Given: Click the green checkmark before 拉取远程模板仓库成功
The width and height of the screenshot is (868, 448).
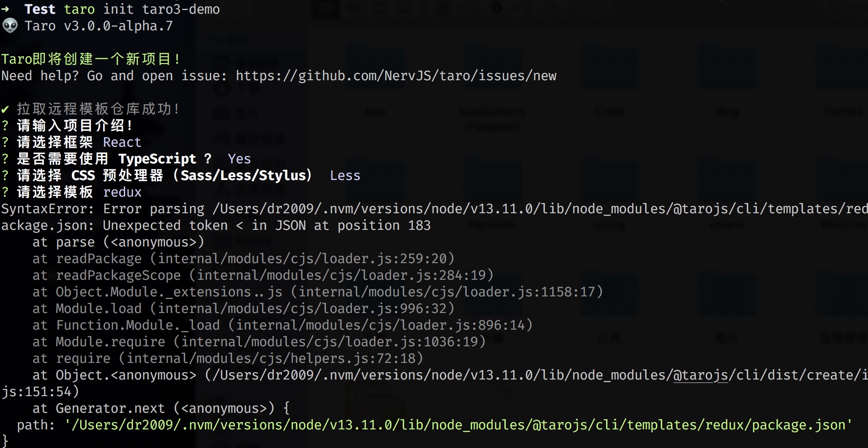Looking at the screenshot, I should [x=5, y=109].
